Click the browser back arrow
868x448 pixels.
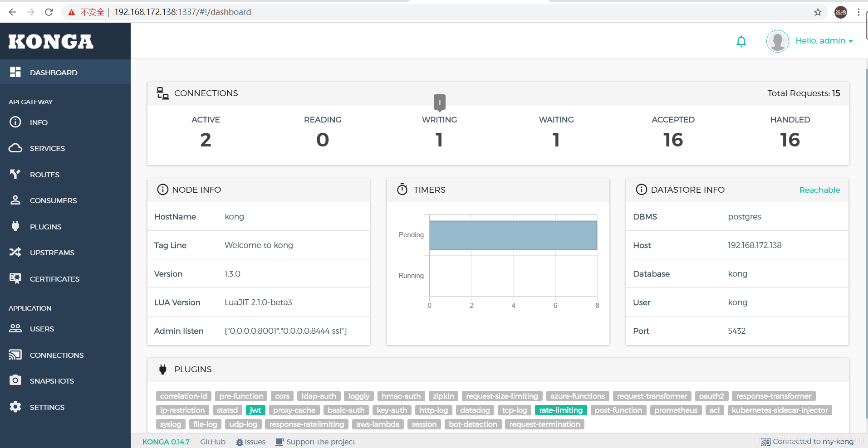[12, 12]
